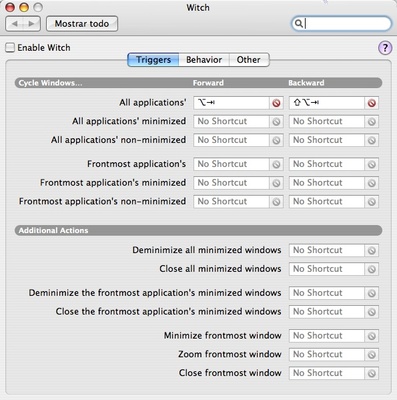This screenshot has height=400, width=397.
Task: Clear the All applications' forward shortcut
Action: pos(276,103)
